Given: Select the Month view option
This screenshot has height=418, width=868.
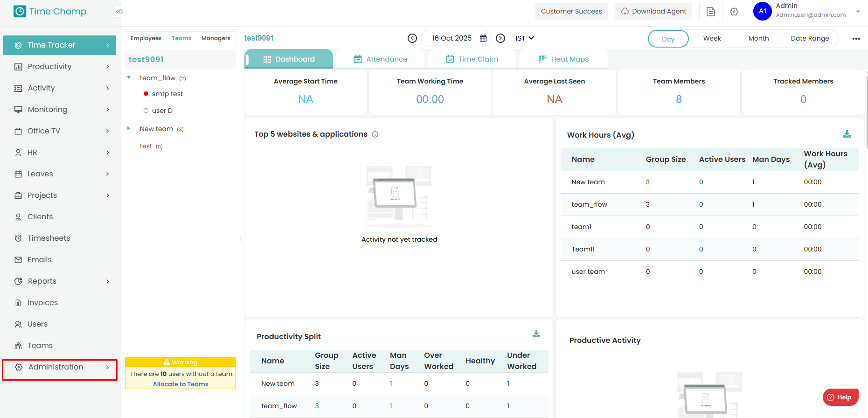Looking at the screenshot, I should pyautogui.click(x=758, y=38).
